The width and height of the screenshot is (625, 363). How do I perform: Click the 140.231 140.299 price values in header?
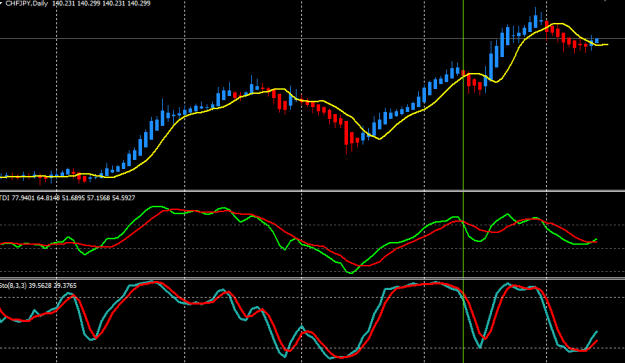pyautogui.click(x=101, y=3)
